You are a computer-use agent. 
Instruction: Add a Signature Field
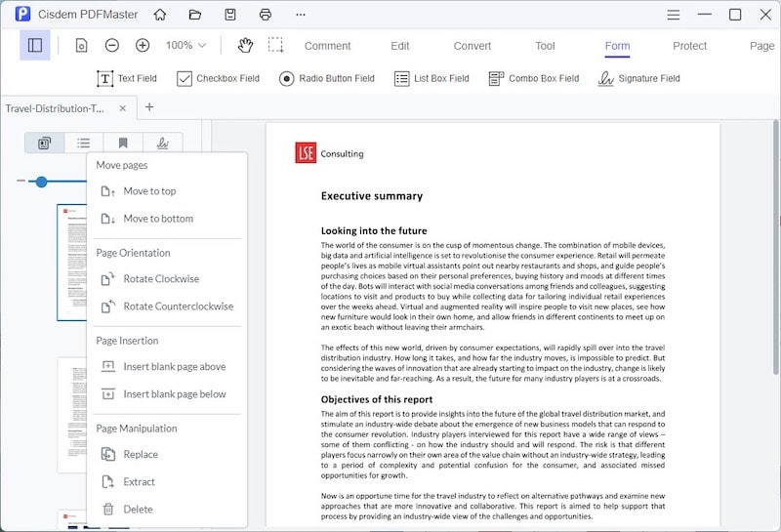pos(639,78)
